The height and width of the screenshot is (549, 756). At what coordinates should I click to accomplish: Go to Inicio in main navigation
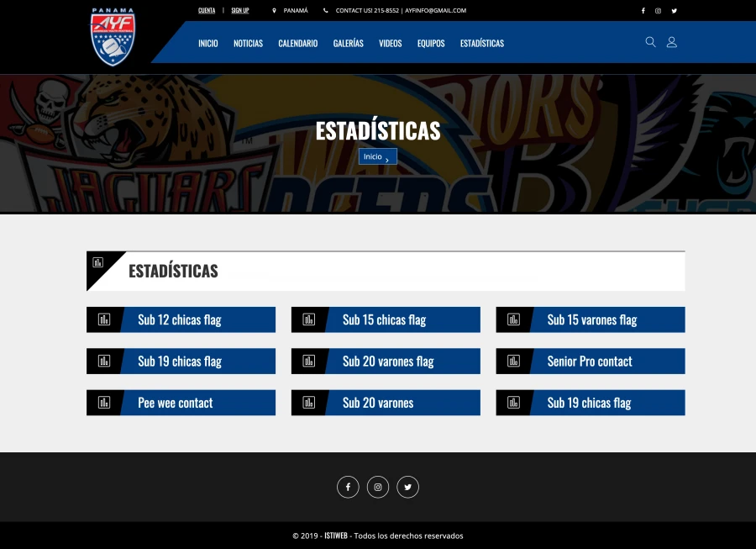coord(207,44)
